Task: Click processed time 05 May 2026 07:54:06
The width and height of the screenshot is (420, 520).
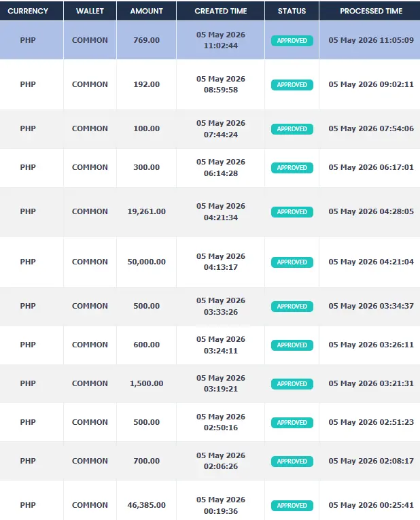Action: click(371, 128)
